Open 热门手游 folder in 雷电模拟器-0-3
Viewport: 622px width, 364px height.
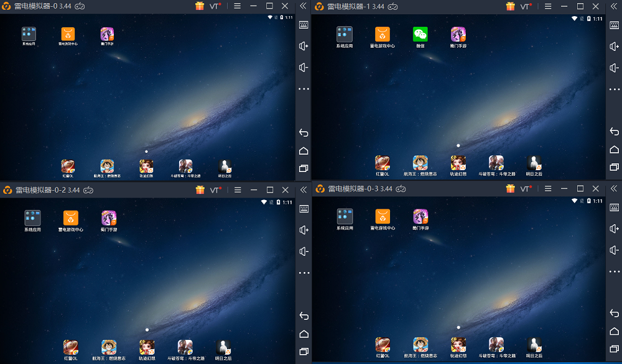tap(420, 216)
